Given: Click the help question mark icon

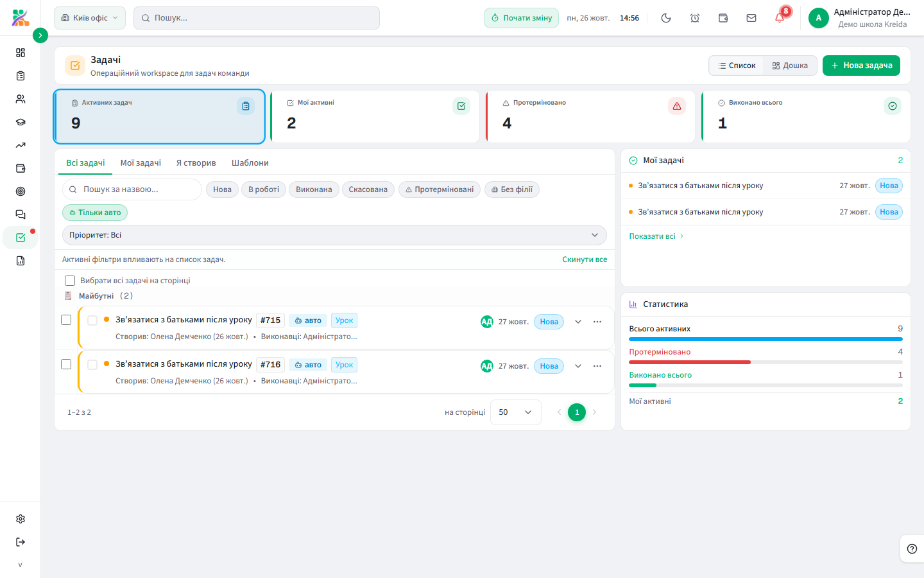Looking at the screenshot, I should click(x=912, y=548).
